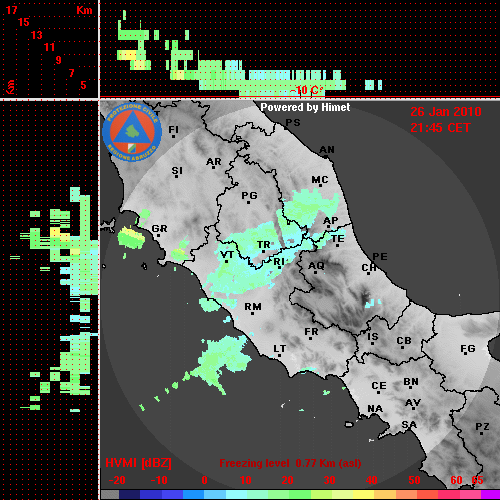Click the MC city label
Image resolution: width=500 pixels, height=500 pixels.
click(x=320, y=180)
